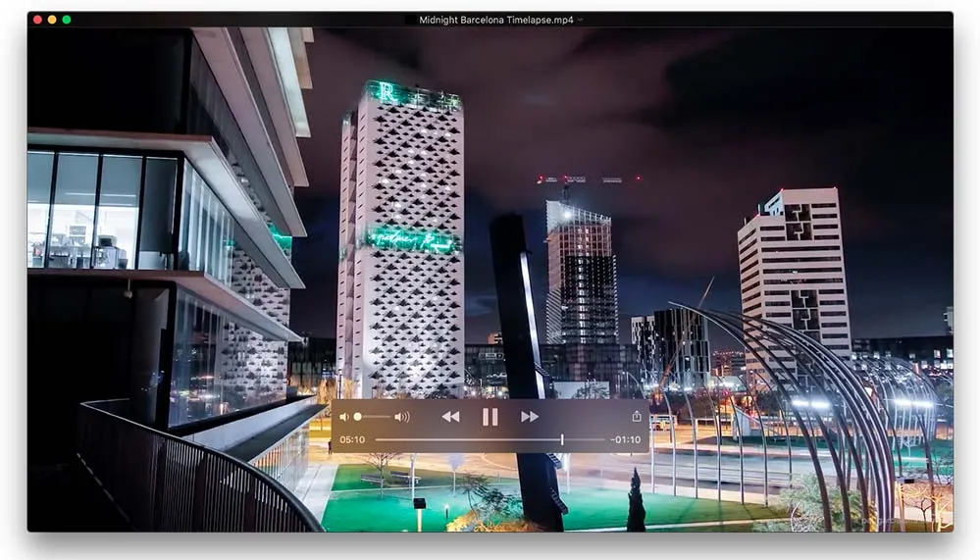Open title dropdown chevron next to filename
The width and height of the screenshot is (980, 560).
coord(580,20)
